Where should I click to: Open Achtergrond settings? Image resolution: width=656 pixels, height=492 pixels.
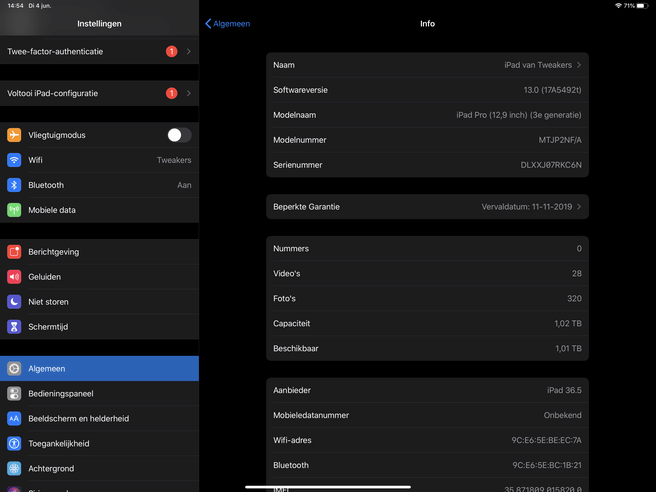pos(99,469)
